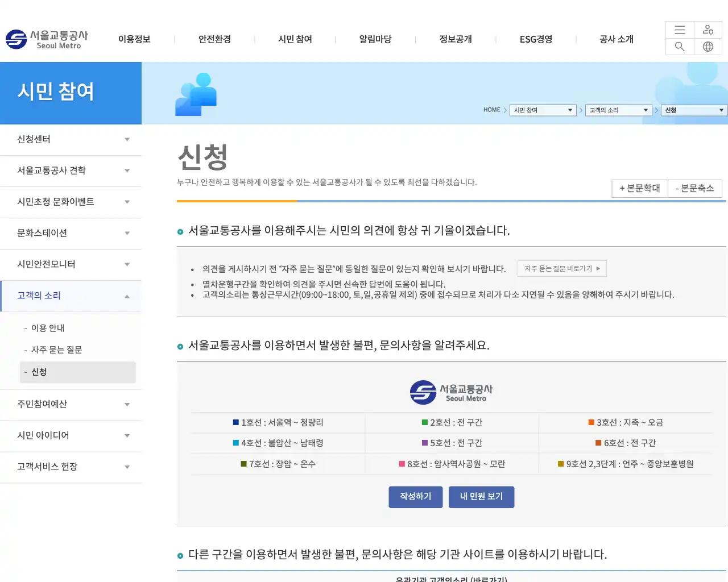Open 자주 묻는 질문 submenu item
This screenshot has height=582, width=728.
point(56,350)
